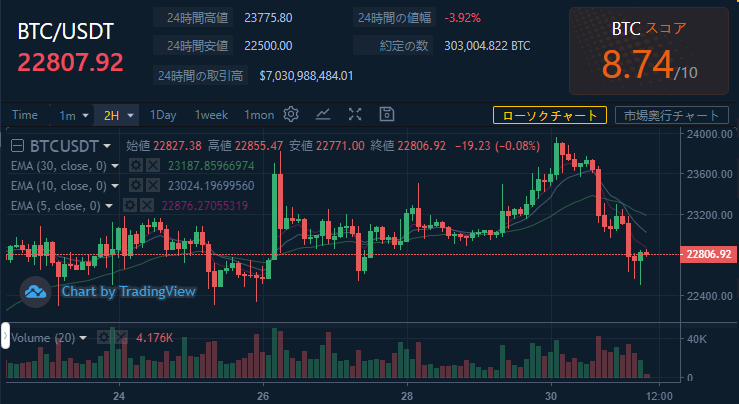Choose the 1mon timeframe
The height and width of the screenshot is (404, 739).
point(259,115)
